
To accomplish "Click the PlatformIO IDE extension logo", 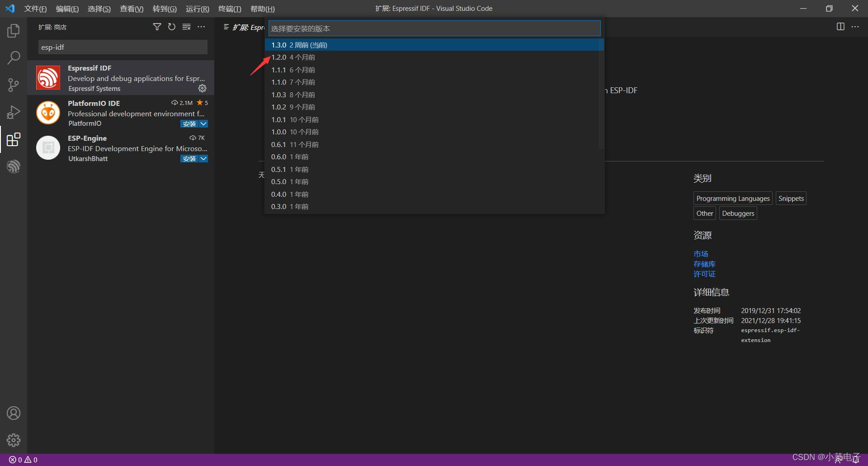I will tap(48, 113).
